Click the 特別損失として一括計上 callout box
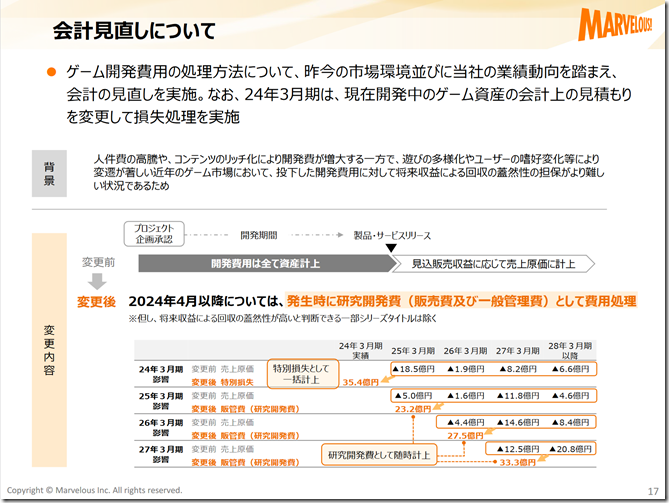The image size is (669, 503). click(303, 374)
